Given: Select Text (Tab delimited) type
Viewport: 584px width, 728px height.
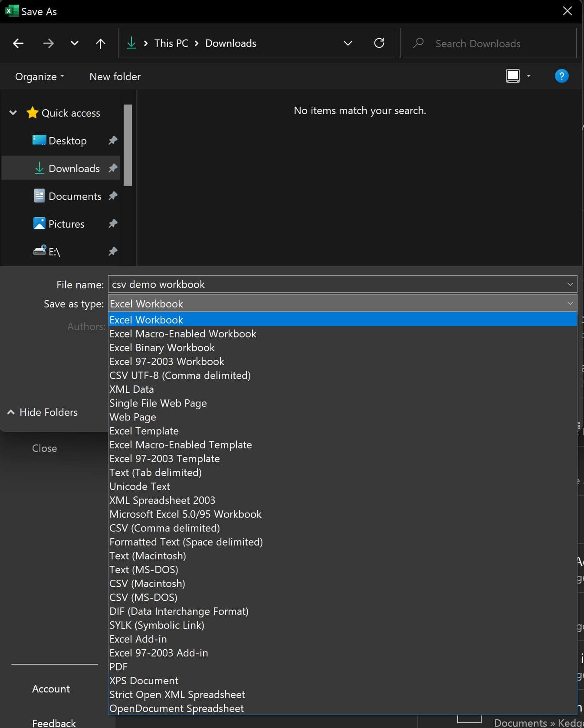Looking at the screenshot, I should (342, 473).
